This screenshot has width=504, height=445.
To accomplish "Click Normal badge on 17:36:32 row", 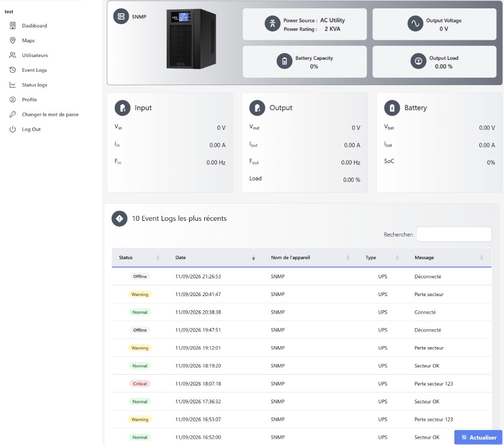I will tap(140, 402).
